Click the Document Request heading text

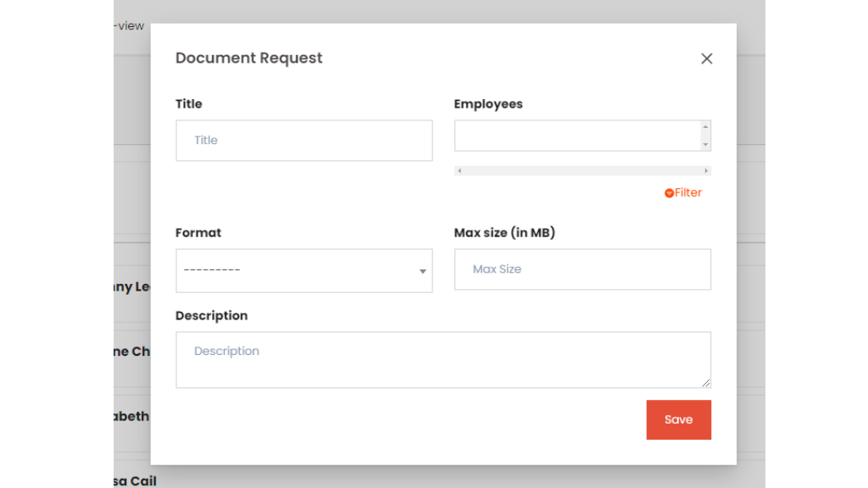click(x=248, y=58)
